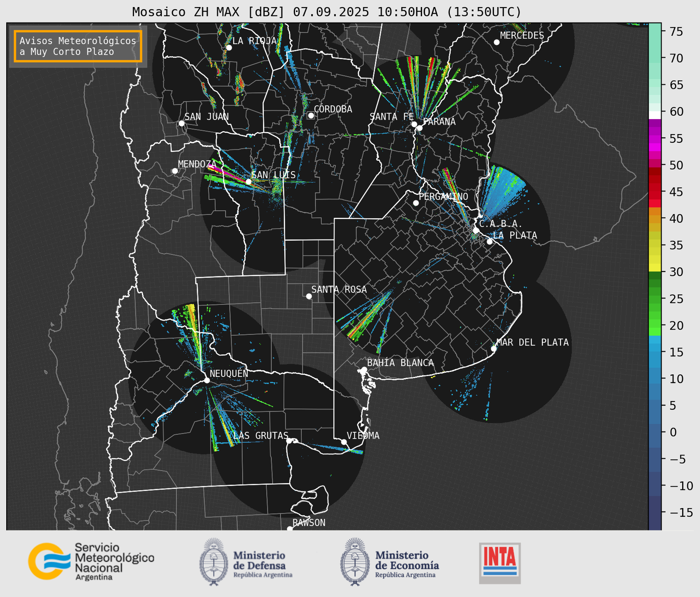Image resolution: width=700 pixels, height=597 pixels.
Task: Click the PERGAMINO city label
Action: click(443, 196)
